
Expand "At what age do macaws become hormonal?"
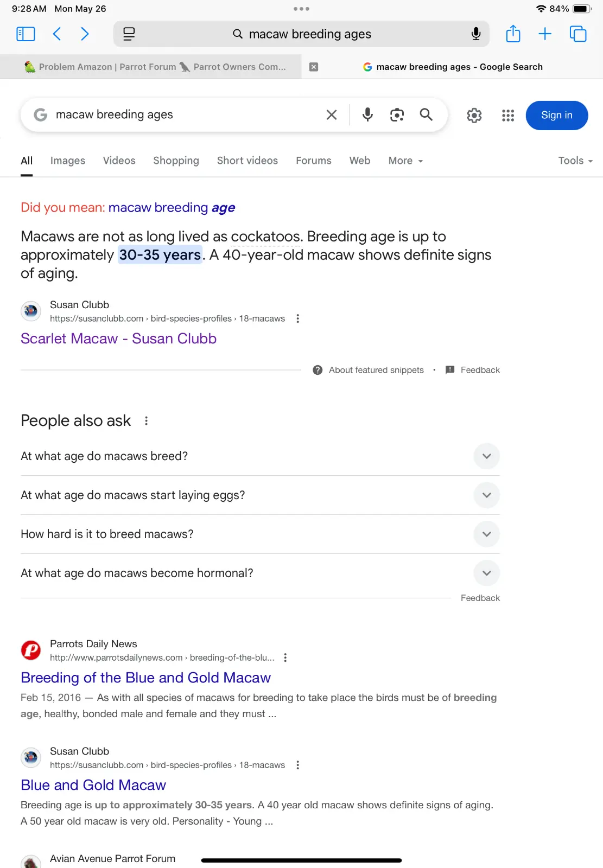260,573
